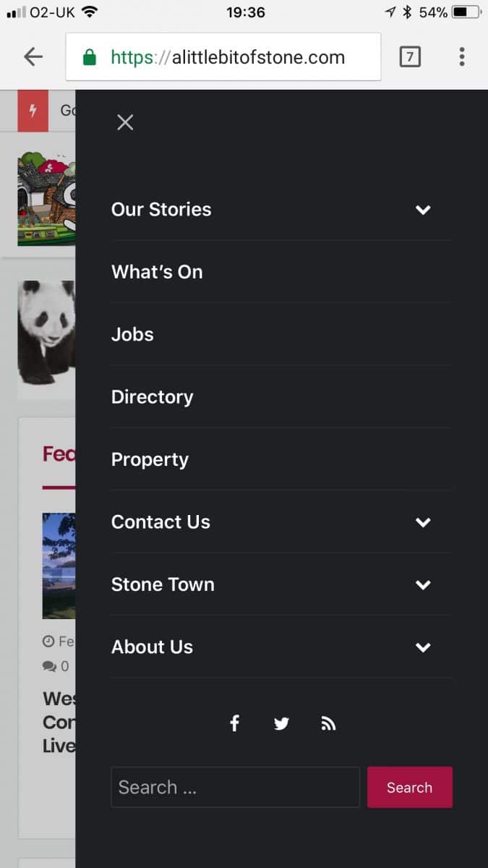Screen dimensions: 488x868
Task: Tap the browser address bar URL
Action: tap(227, 57)
